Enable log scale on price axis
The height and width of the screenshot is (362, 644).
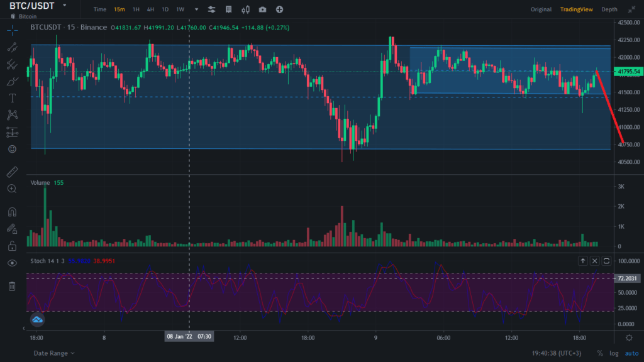614,353
